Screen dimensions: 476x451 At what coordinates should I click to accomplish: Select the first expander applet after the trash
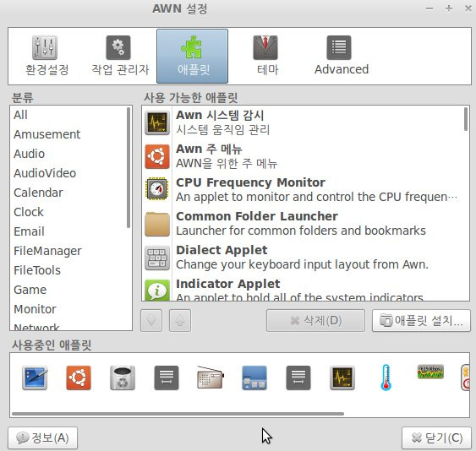pyautogui.click(x=167, y=378)
